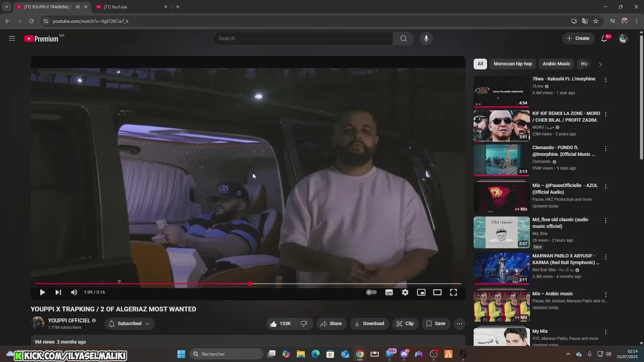644x362 pixels.
Task: Create a clip with Clip button
Action: [405, 324]
